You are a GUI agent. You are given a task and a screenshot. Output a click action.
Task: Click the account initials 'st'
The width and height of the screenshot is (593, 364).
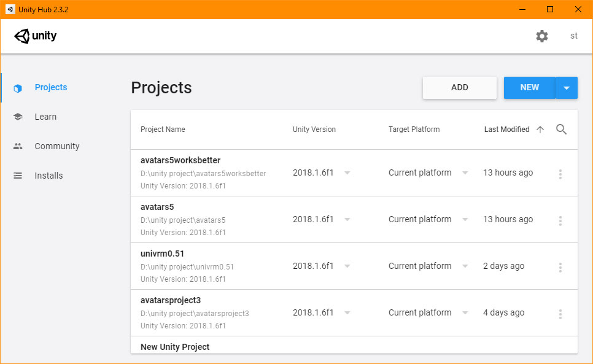(x=574, y=36)
